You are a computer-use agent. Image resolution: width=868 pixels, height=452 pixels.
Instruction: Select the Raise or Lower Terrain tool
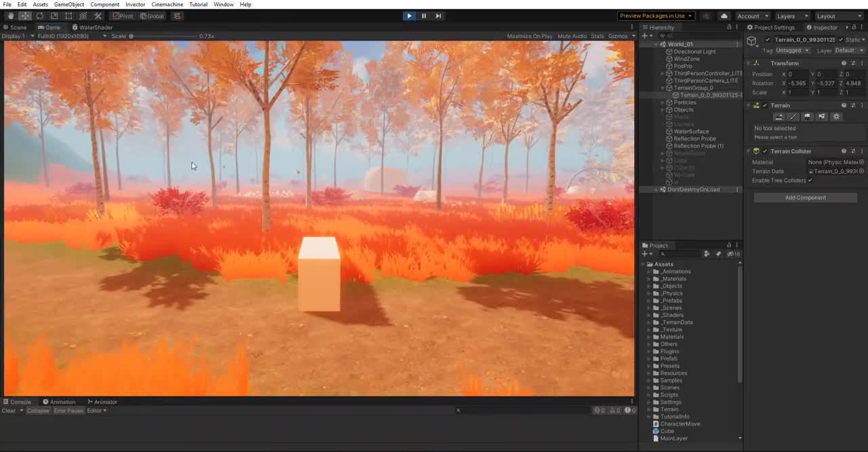click(779, 117)
